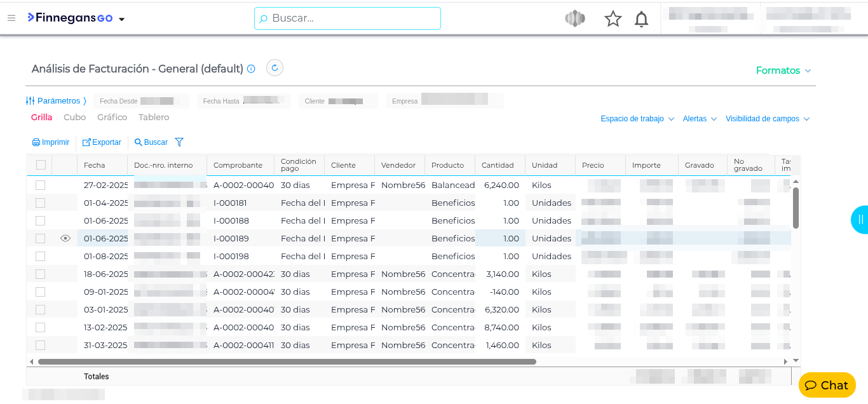Open the notifications bell
Screen dimensions: 868x404
pos(642,19)
